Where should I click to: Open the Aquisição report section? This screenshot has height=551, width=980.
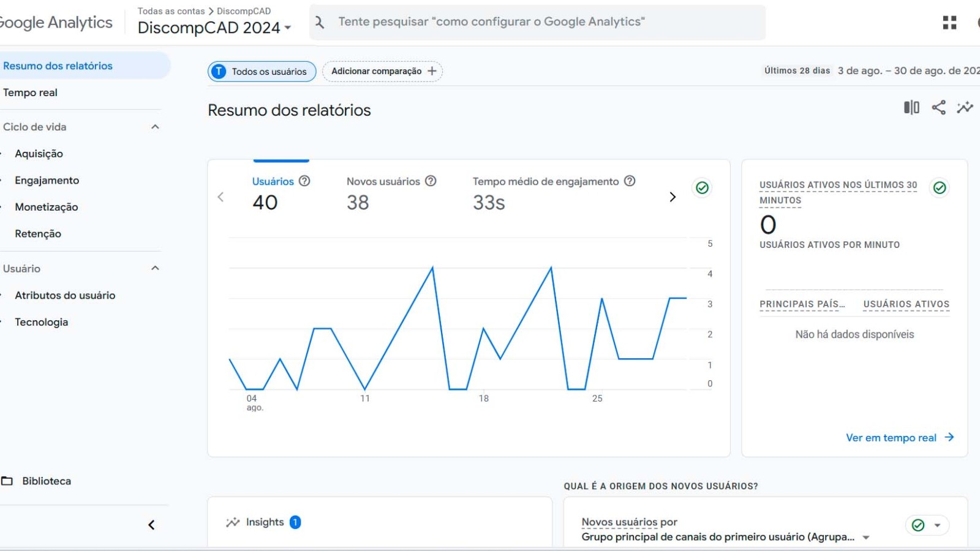[39, 154]
